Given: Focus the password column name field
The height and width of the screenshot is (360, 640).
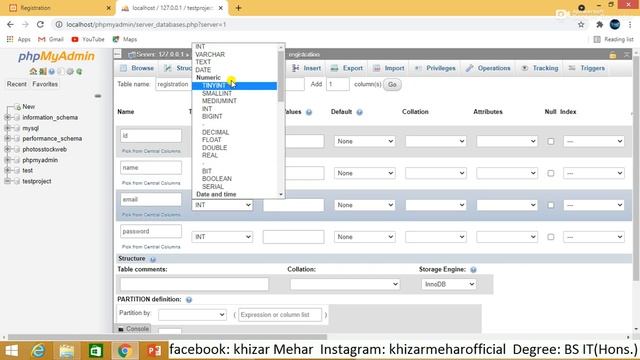Looking at the screenshot, I should click(x=151, y=231).
